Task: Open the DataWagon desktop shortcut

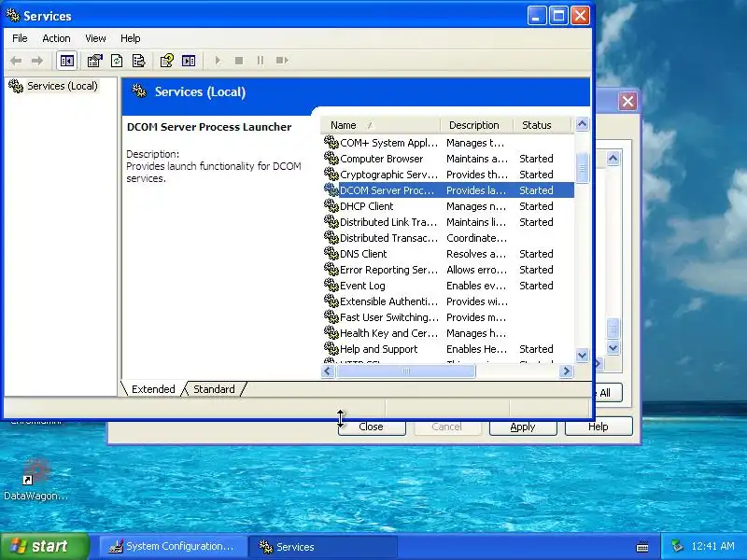Action: tap(36, 479)
